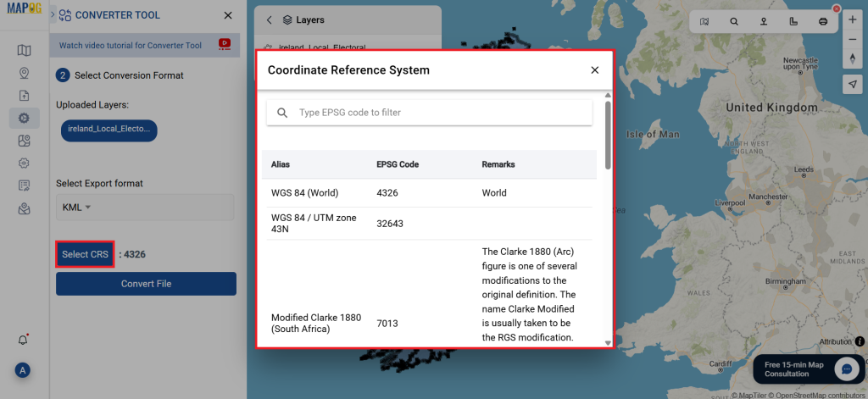Click the CRS dialog scrollbar thumb
Image resolution: width=868 pixels, height=399 pixels.
608,135
